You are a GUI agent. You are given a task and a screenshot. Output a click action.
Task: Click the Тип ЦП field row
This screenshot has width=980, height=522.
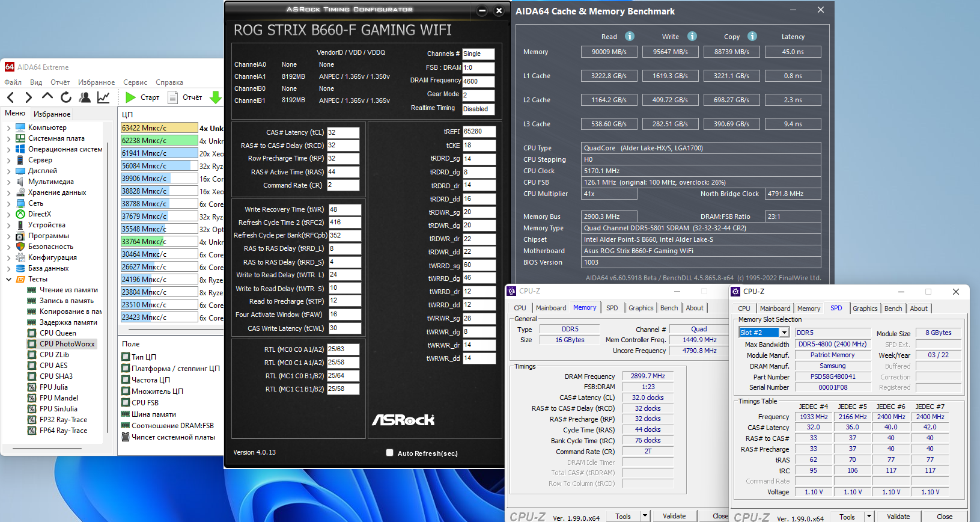(x=139, y=357)
